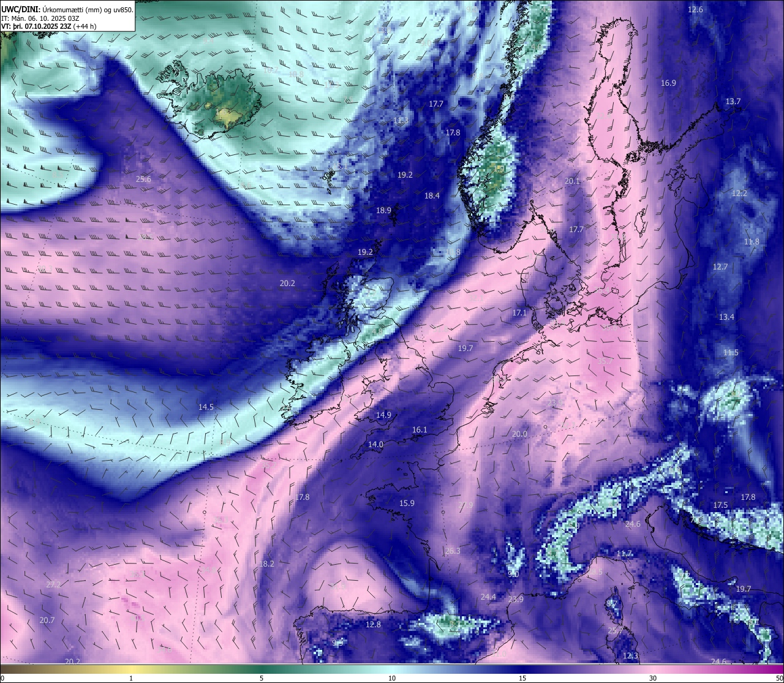Click the IT: Mán. 06. 10. 2025 03Z line
Screen dimensions: 784x683
(40, 18)
